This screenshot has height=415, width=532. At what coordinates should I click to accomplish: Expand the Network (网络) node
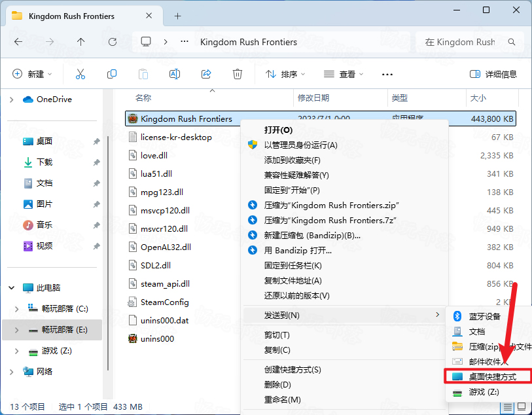coord(12,372)
